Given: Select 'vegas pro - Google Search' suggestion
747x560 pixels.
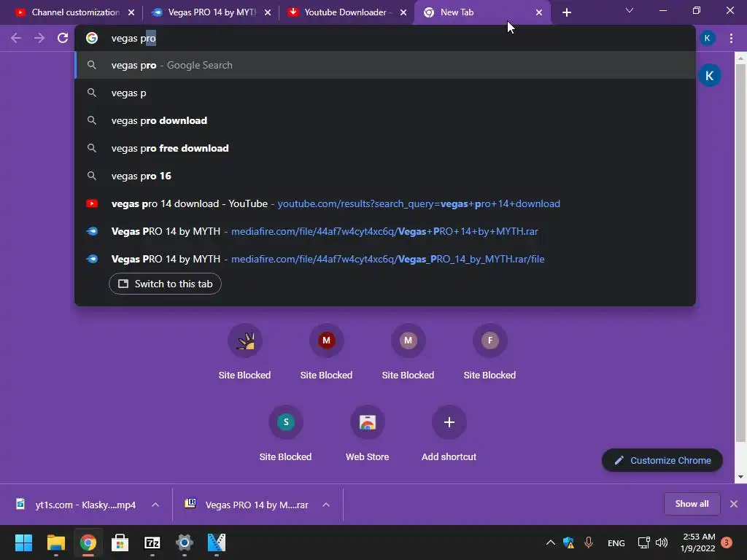Looking at the screenshot, I should (385, 65).
